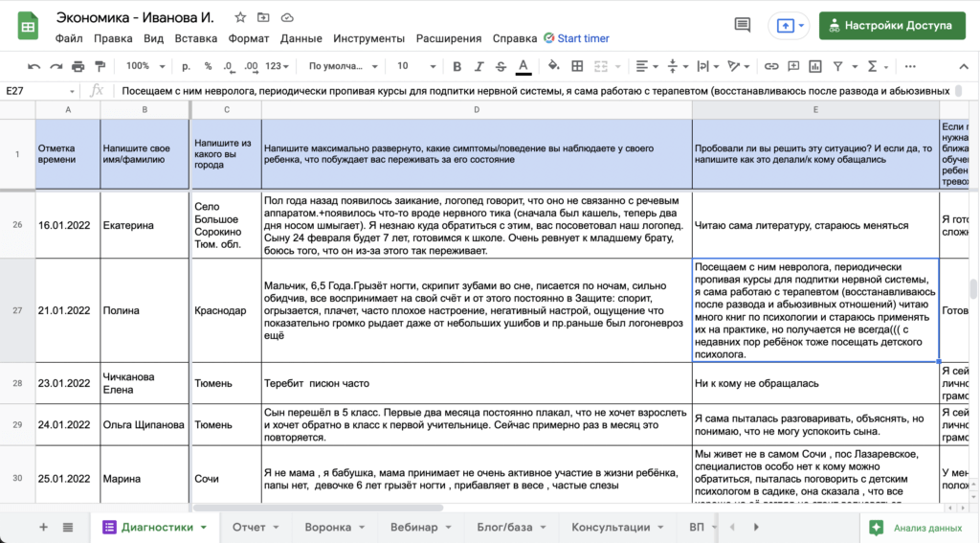Click the Create a filter icon
980x543 pixels.
tap(837, 66)
